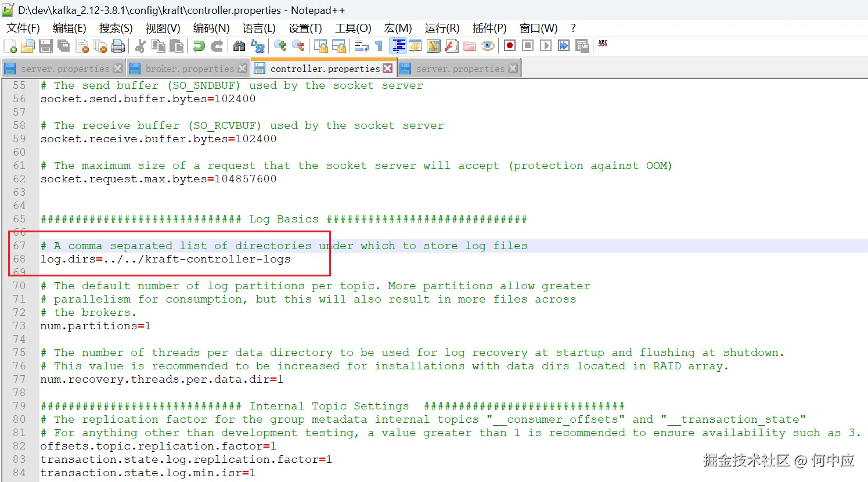Click the Stop Recording macro icon

528,46
